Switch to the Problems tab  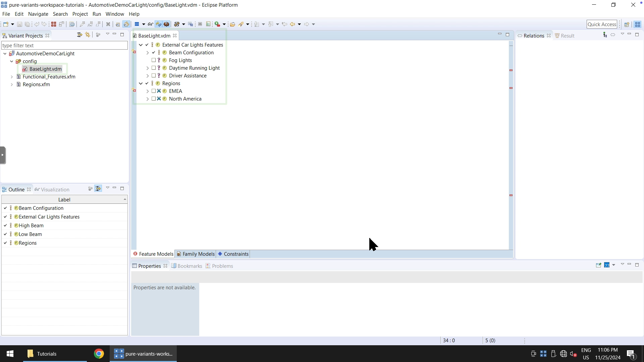coord(219,266)
